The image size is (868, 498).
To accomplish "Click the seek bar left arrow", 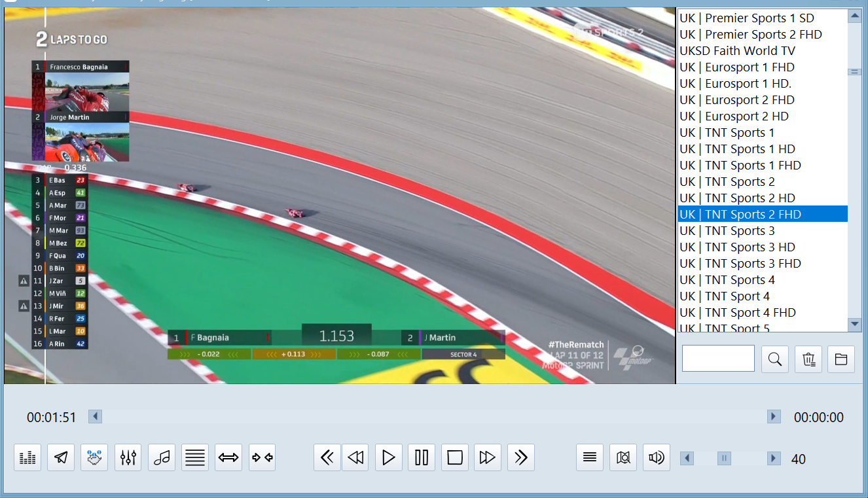I will coord(95,416).
